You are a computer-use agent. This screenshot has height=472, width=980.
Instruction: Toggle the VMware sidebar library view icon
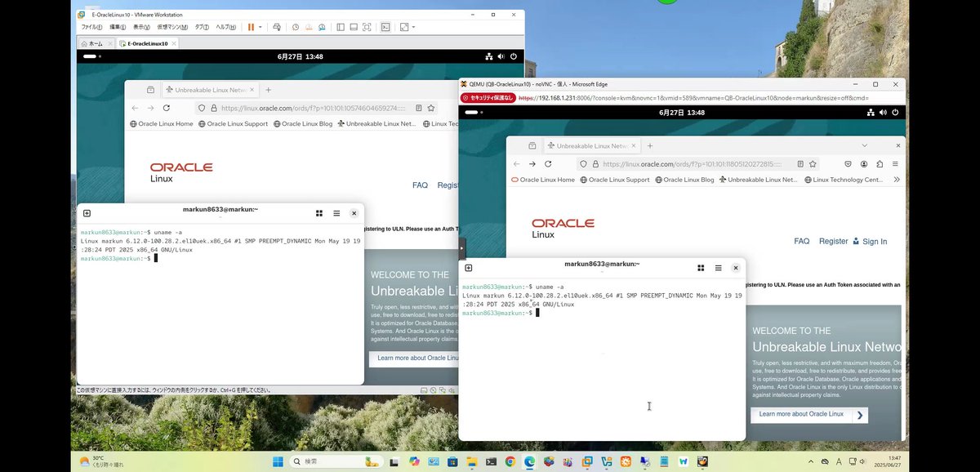click(x=341, y=27)
